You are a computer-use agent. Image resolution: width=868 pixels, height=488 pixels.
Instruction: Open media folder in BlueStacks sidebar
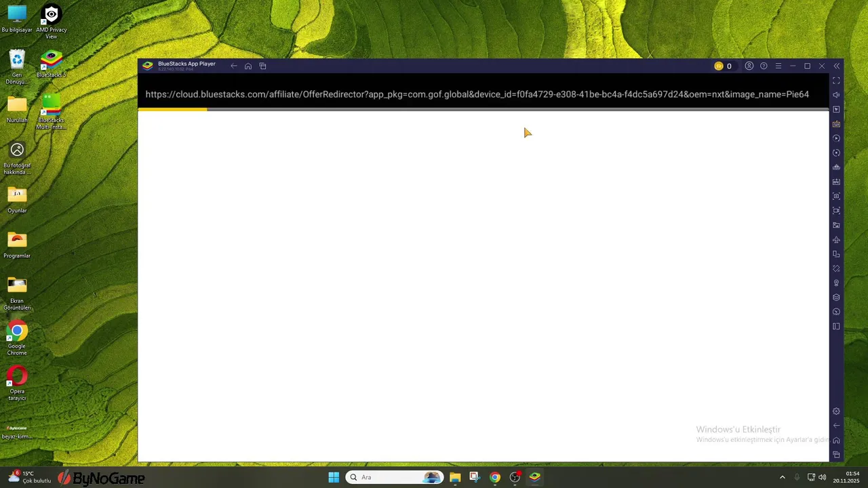point(836,225)
